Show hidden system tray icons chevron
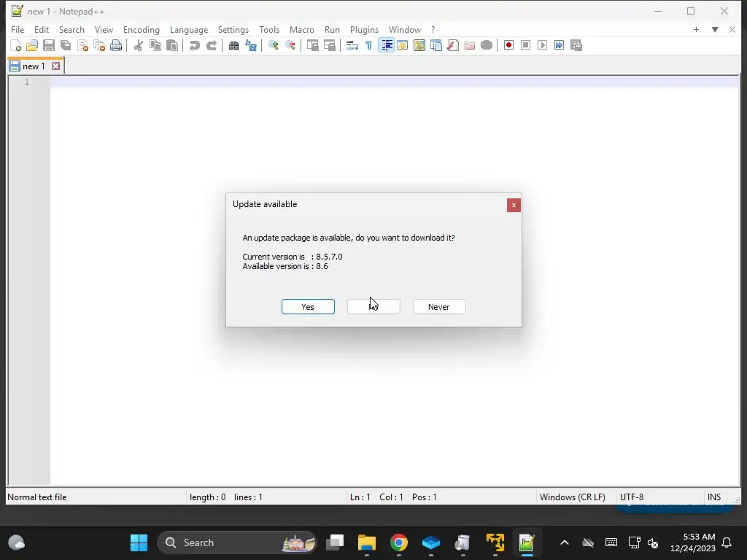The width and height of the screenshot is (747, 560). (x=565, y=542)
